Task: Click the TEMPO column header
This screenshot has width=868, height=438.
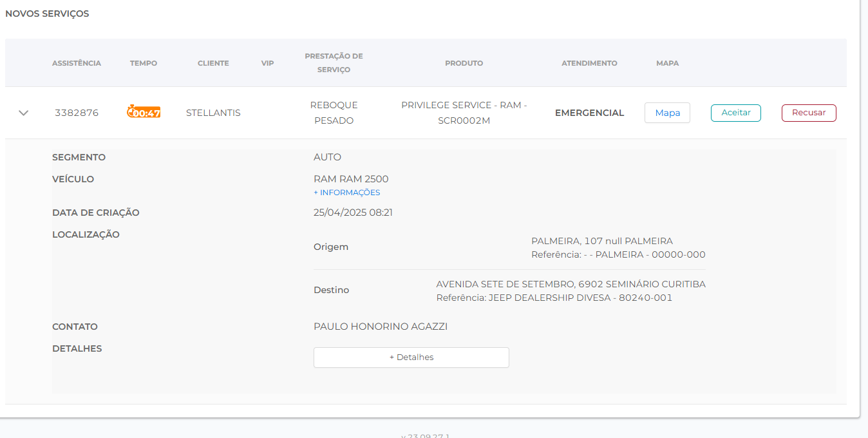Action: [x=144, y=63]
